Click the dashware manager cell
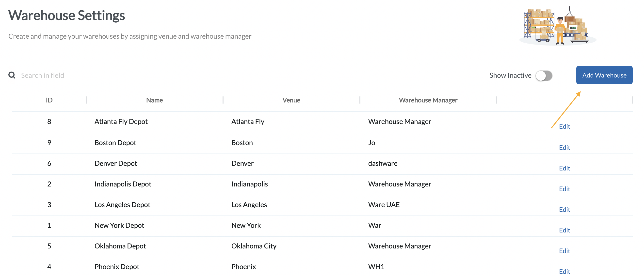Viewport: 644px width, 276px height. point(382,164)
